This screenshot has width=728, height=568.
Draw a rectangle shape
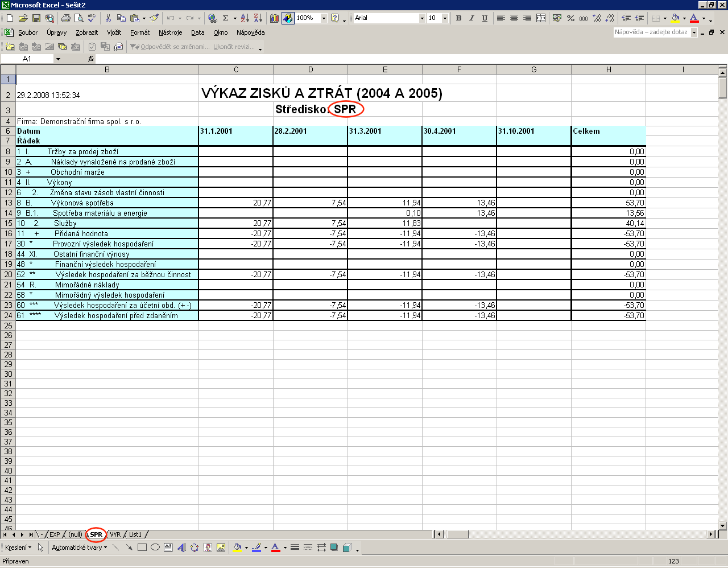tap(142, 548)
